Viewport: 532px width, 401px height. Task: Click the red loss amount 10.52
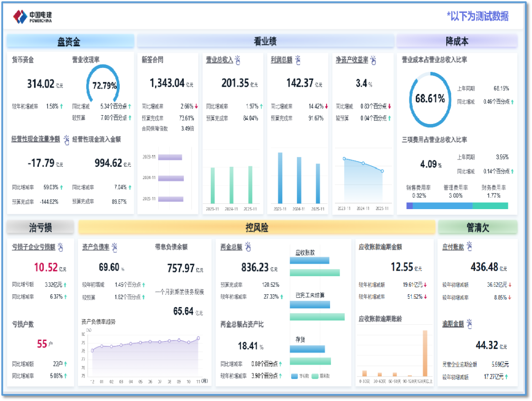tap(46, 268)
